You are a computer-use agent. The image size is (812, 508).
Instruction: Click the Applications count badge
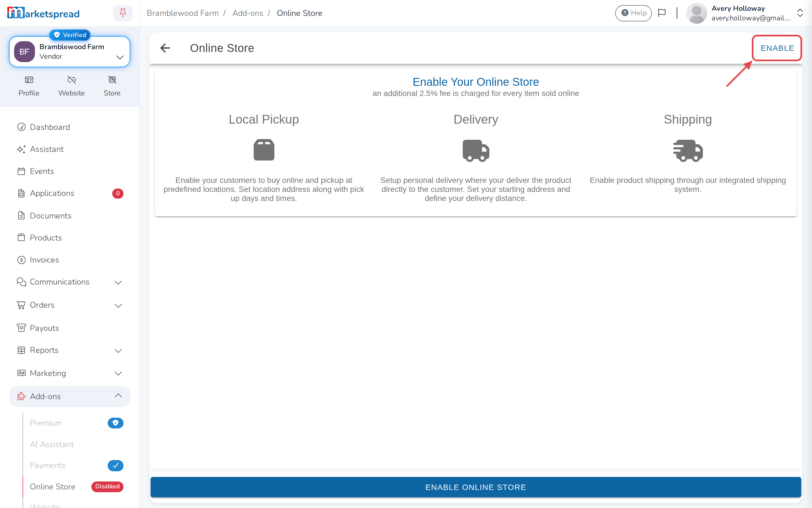(x=118, y=193)
